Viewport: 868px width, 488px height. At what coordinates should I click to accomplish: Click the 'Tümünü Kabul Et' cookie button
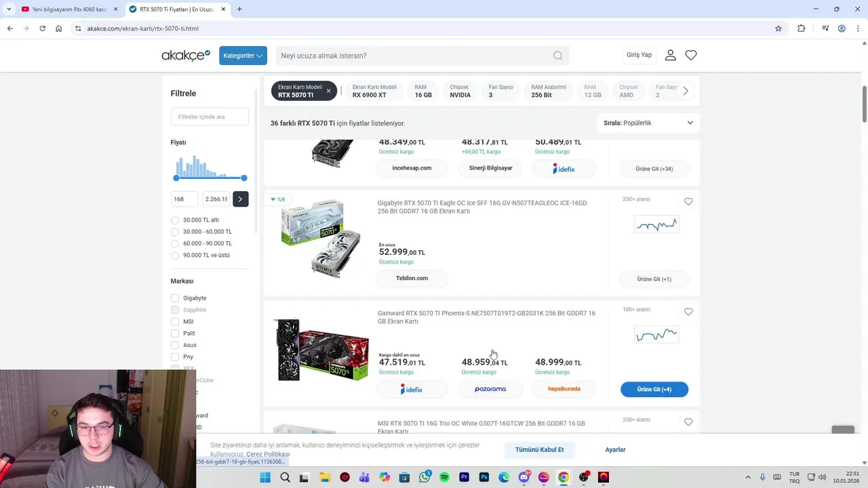(x=539, y=449)
